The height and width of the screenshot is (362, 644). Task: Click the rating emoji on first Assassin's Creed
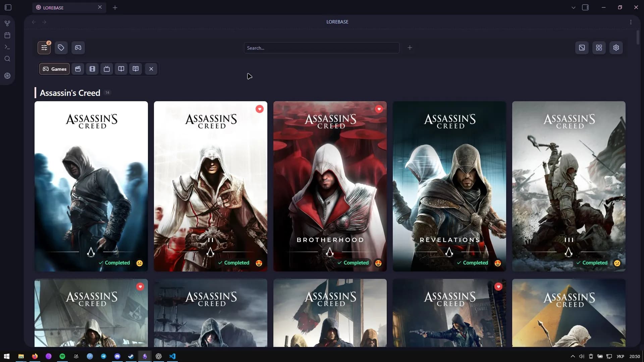(x=140, y=263)
